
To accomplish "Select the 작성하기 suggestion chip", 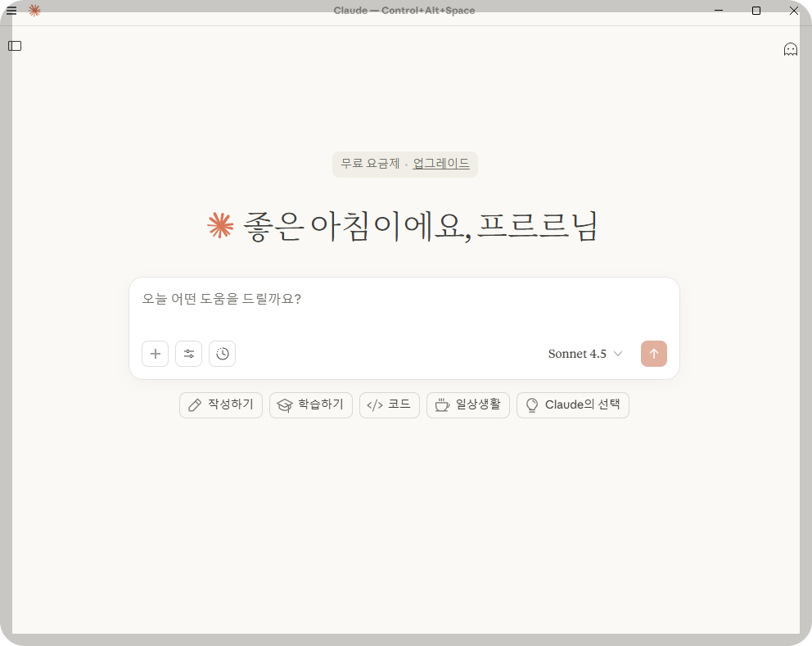I will click(221, 405).
